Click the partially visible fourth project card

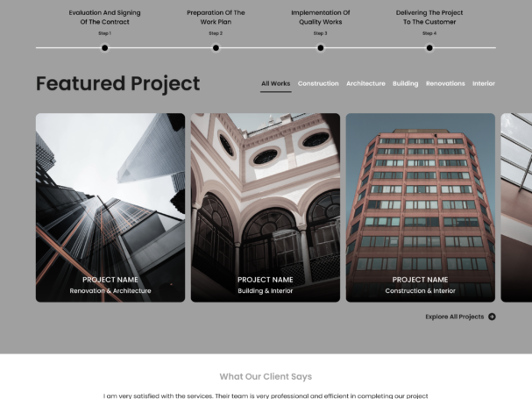click(516, 208)
